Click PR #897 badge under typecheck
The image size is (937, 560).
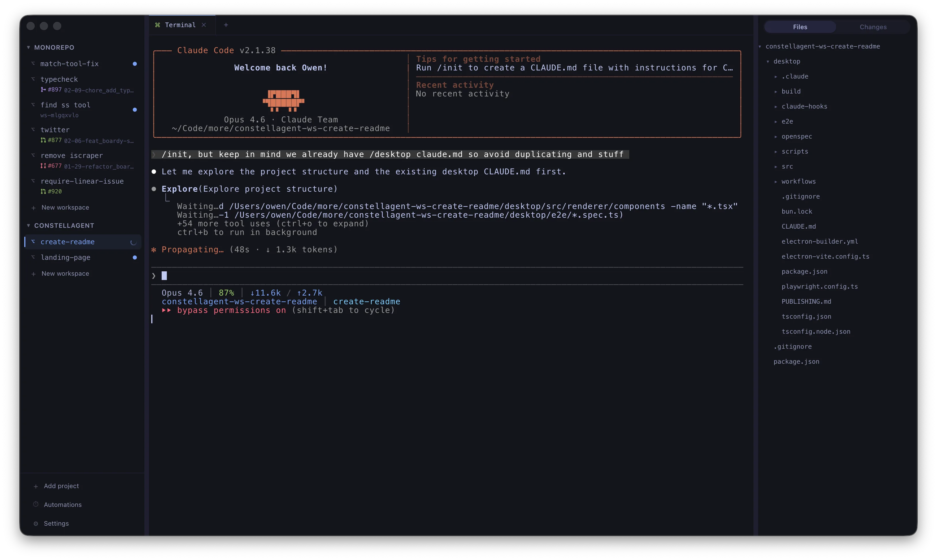click(51, 90)
